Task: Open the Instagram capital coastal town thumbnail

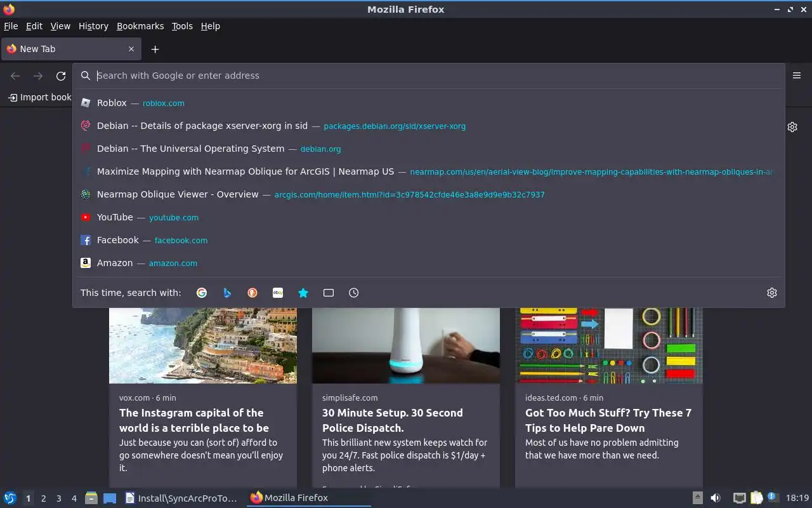Action: (203, 345)
